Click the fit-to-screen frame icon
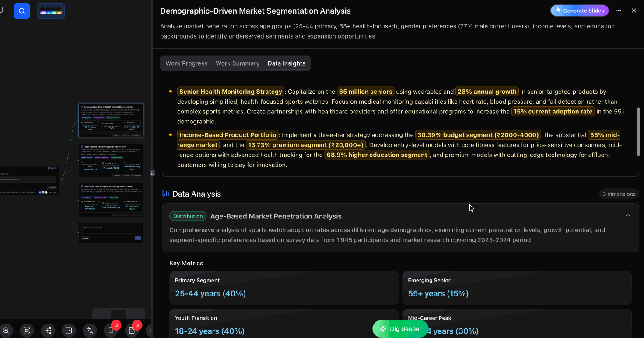This screenshot has width=644, height=338. pos(27,331)
